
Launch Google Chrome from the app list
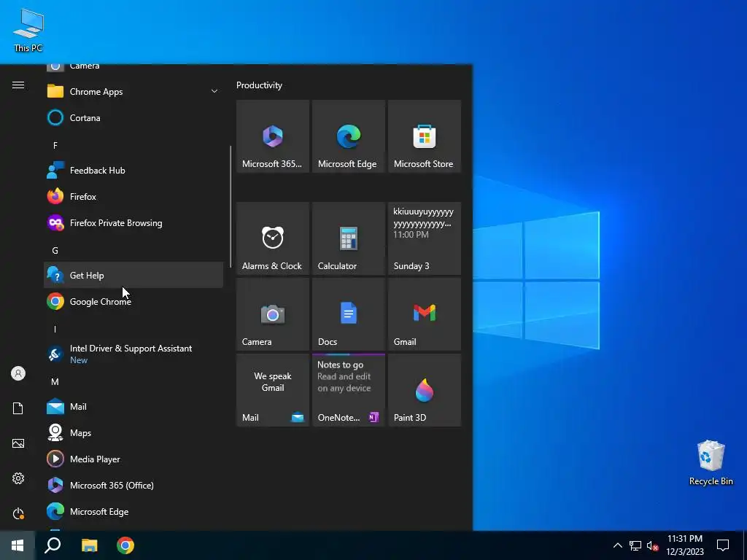[x=133, y=301]
